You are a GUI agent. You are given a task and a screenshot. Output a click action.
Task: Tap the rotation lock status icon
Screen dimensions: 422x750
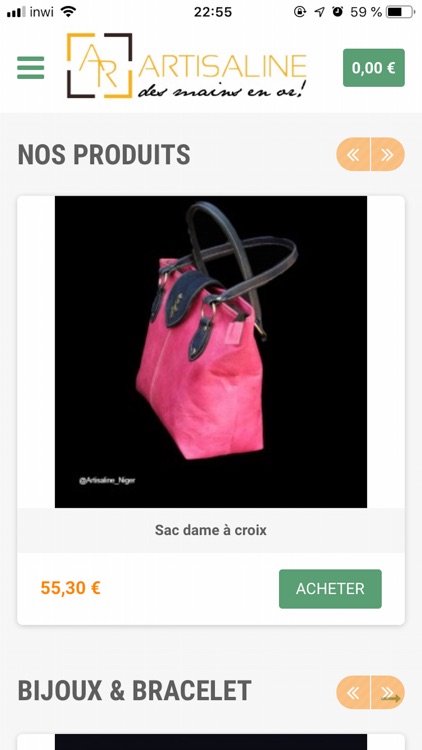point(300,11)
